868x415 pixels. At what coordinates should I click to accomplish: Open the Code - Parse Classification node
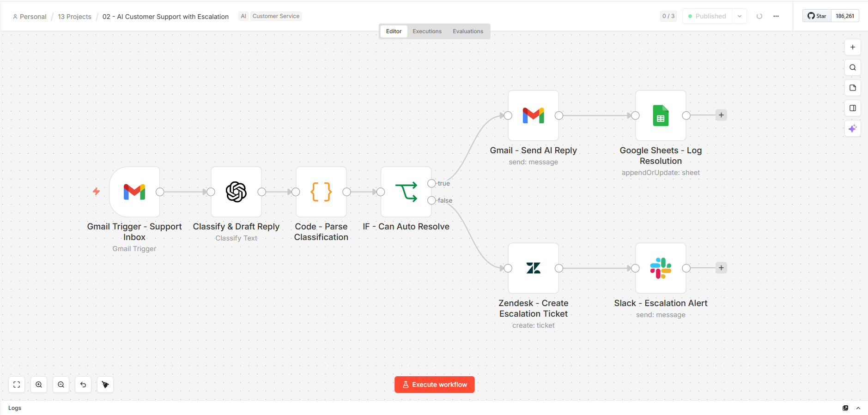321,192
